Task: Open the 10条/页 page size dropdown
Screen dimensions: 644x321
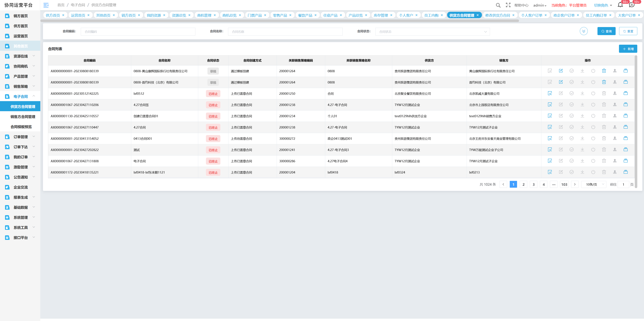Action: coord(594,184)
